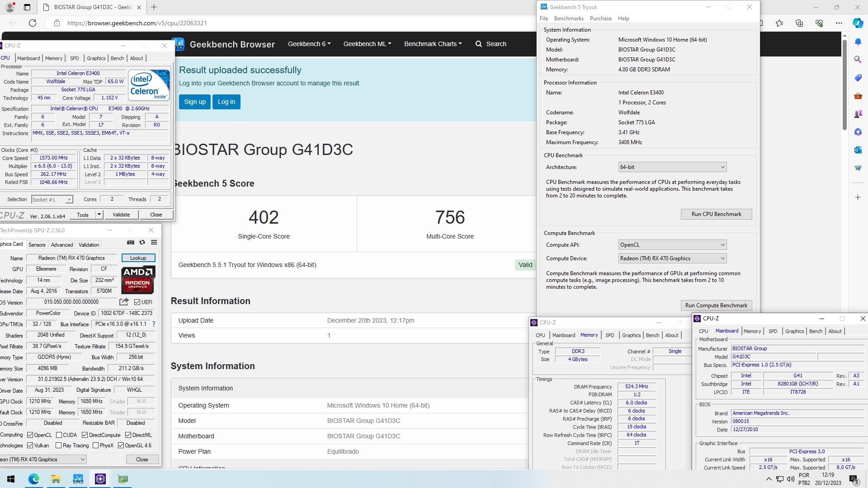868x488 pixels.
Task: Open the taskbar notification center icon
Action: point(854,479)
